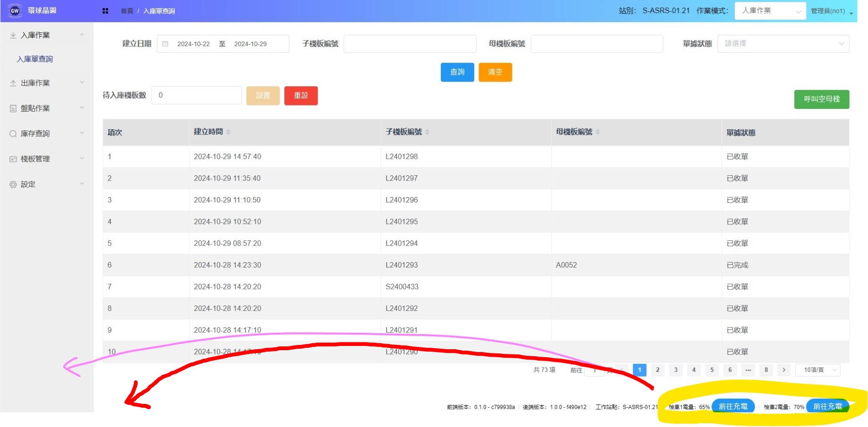
Task: Click the 設定 gear icon in sidebar
Action: click(x=13, y=184)
